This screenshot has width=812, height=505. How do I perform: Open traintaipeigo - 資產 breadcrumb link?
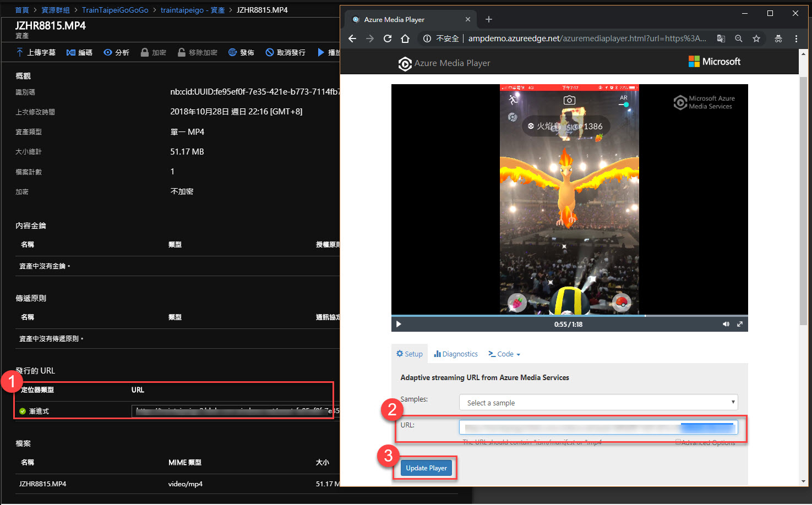click(x=193, y=10)
